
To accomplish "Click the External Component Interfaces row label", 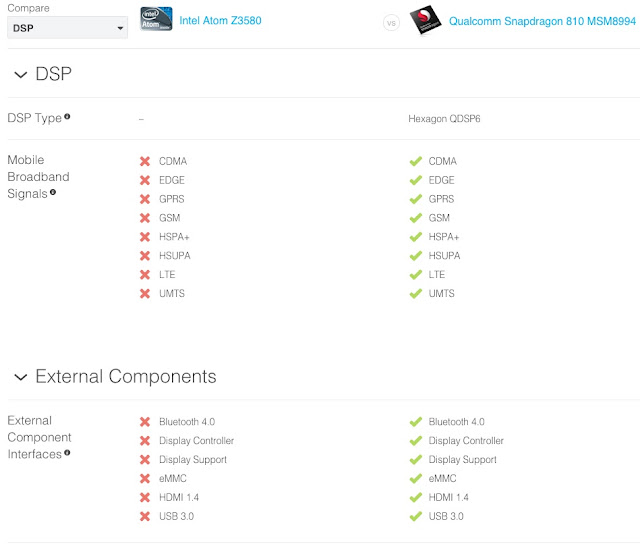I will (x=39, y=437).
